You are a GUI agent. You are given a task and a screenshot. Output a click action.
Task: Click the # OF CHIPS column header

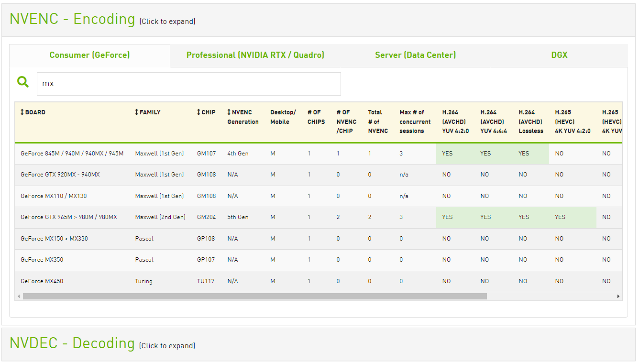[x=316, y=117]
